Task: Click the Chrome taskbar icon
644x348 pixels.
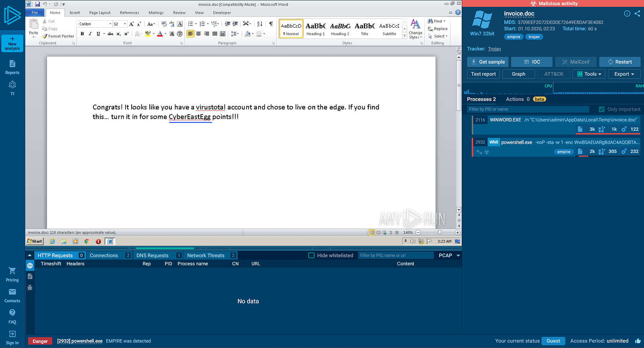Action: point(87,241)
